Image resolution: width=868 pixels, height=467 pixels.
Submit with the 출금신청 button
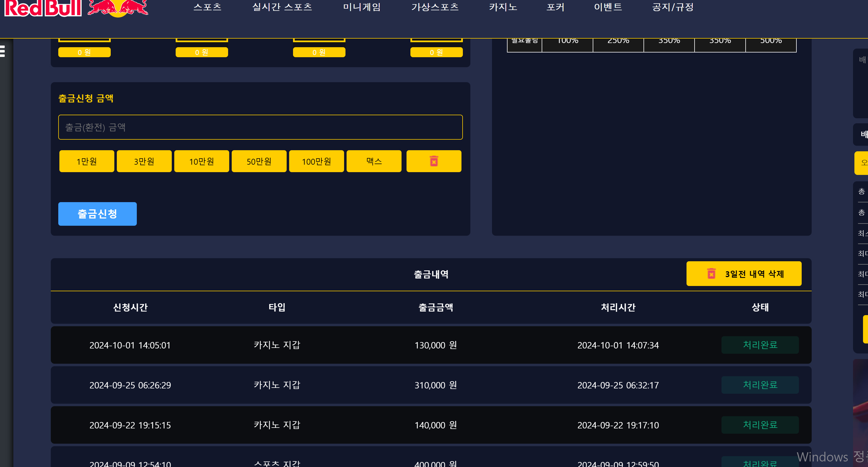(x=97, y=214)
